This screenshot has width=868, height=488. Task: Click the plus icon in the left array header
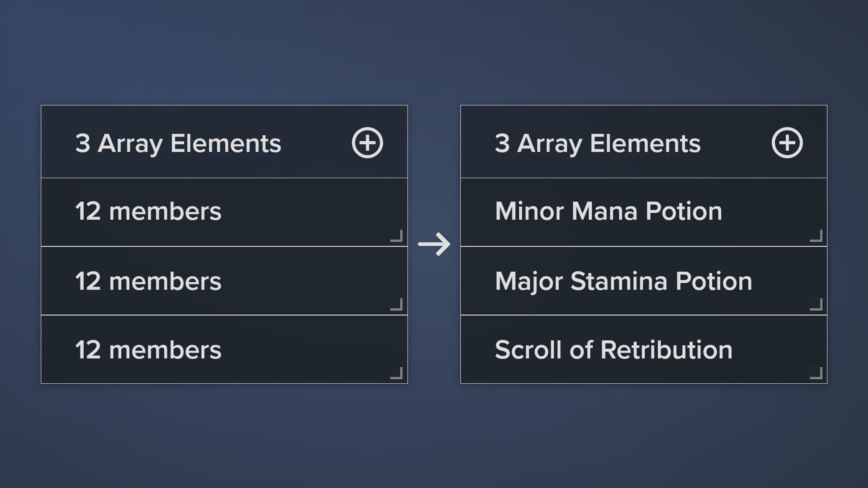click(x=367, y=143)
